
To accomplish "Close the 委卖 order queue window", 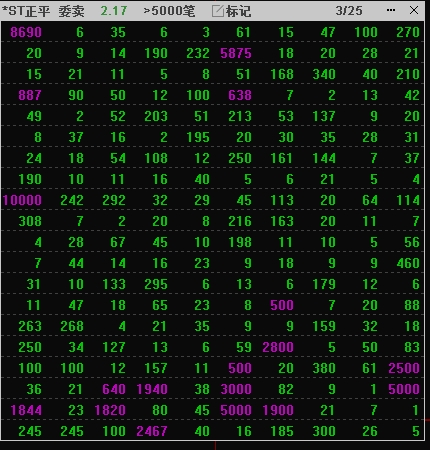I will pyautogui.click(x=414, y=10).
